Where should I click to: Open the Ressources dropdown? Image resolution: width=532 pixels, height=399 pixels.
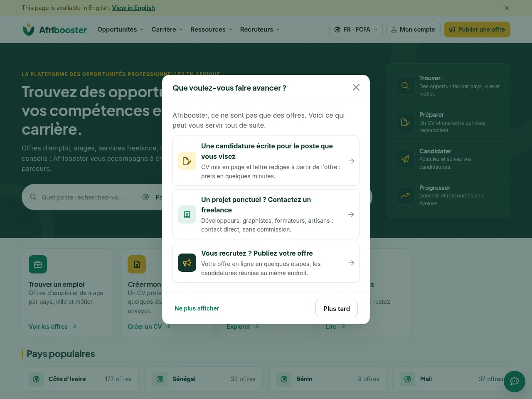tap(212, 30)
